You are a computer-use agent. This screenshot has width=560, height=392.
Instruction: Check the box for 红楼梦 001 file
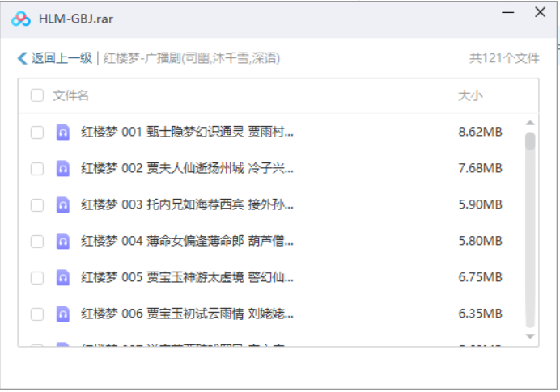(37, 133)
